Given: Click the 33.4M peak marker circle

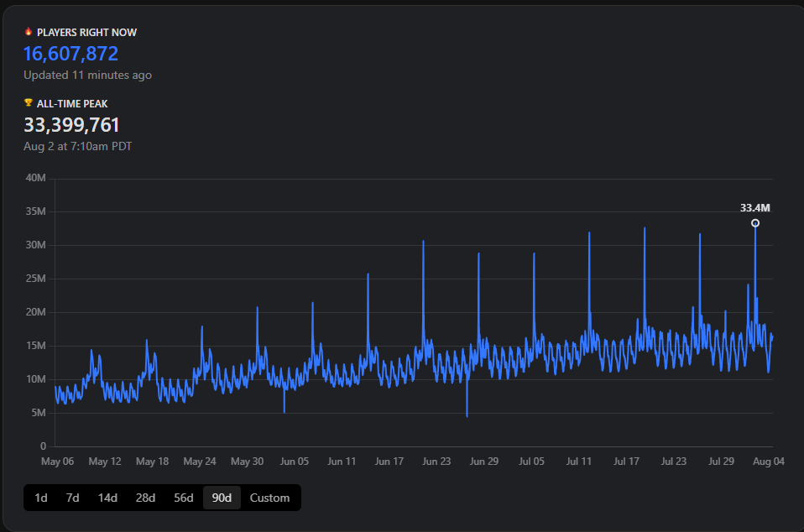Looking at the screenshot, I should pos(755,223).
